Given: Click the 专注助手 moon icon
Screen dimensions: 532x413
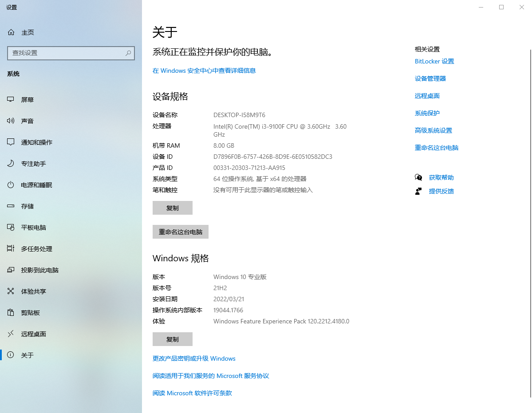Looking at the screenshot, I should click(11, 163).
